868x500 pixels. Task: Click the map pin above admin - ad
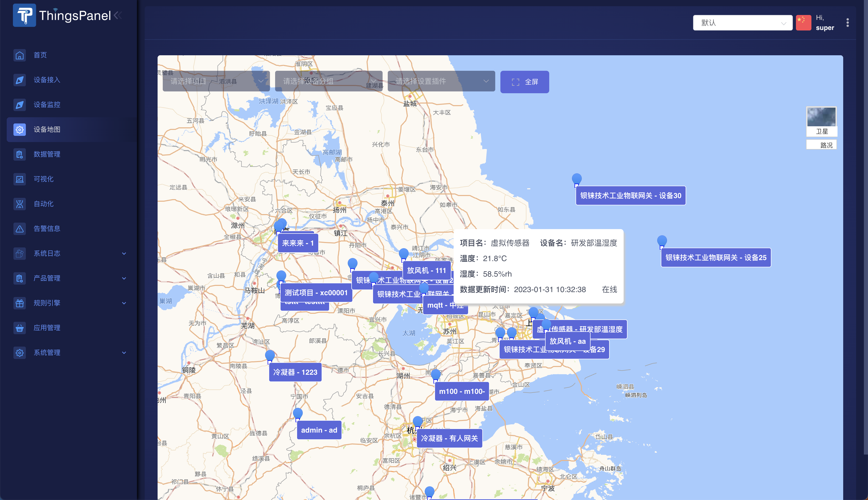[297, 414]
